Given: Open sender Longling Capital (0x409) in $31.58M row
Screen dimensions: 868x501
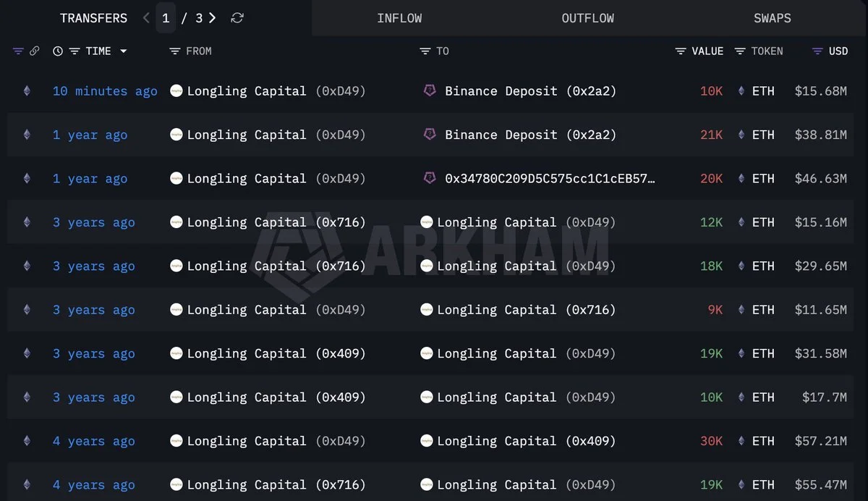Looking at the screenshot, I should tap(276, 354).
